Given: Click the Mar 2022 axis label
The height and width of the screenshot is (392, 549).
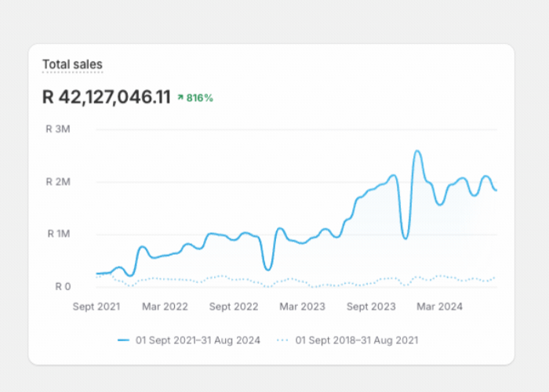Looking at the screenshot, I should [165, 307].
